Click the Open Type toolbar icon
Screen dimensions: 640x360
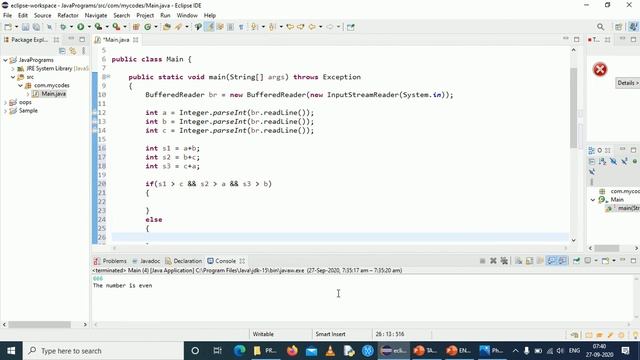pos(167,27)
